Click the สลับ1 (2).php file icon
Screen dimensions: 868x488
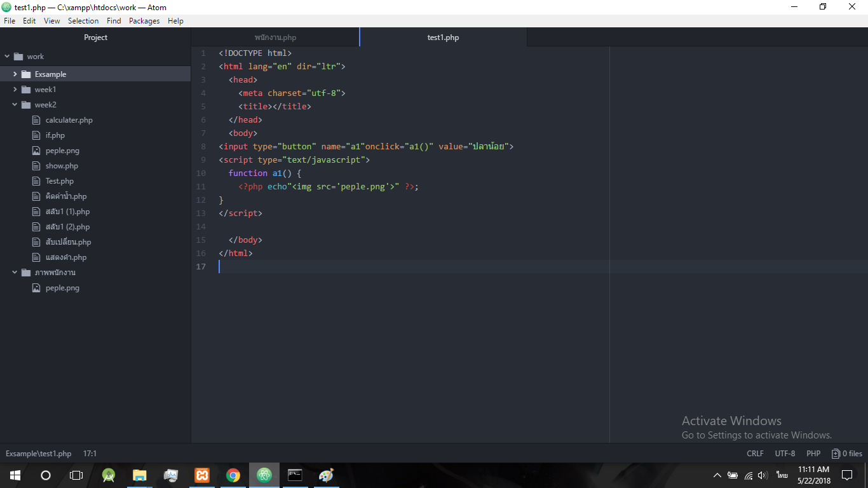tap(36, 227)
